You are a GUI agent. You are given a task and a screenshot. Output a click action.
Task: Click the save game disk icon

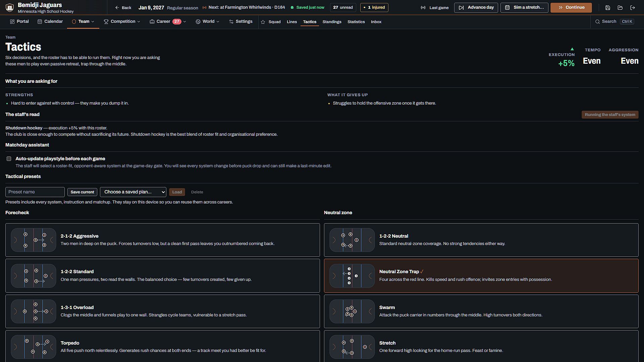tap(607, 7)
